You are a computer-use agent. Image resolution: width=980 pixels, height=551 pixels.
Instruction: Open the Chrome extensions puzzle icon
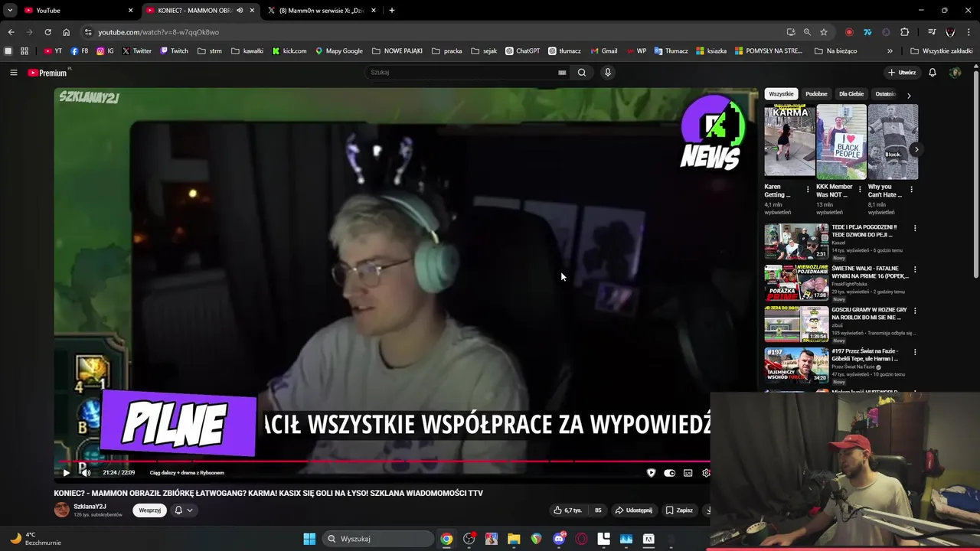coord(904,32)
